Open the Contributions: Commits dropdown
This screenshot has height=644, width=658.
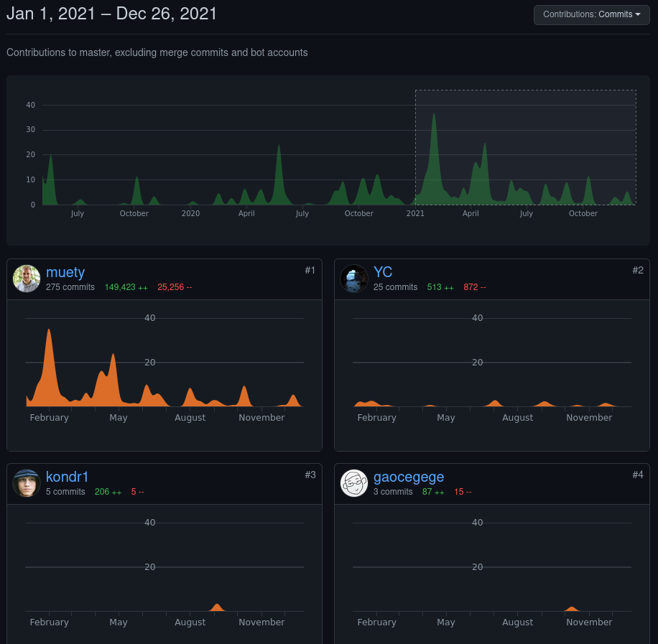591,14
